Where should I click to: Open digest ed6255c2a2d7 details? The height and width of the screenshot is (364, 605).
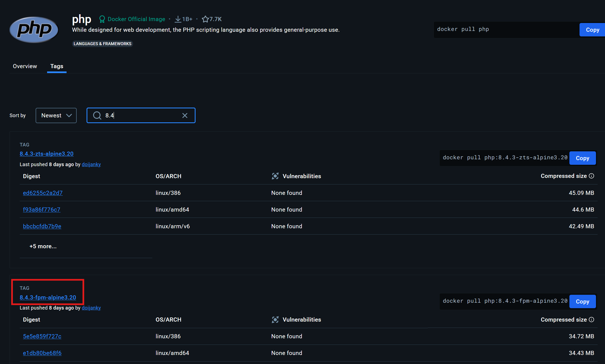(x=43, y=193)
